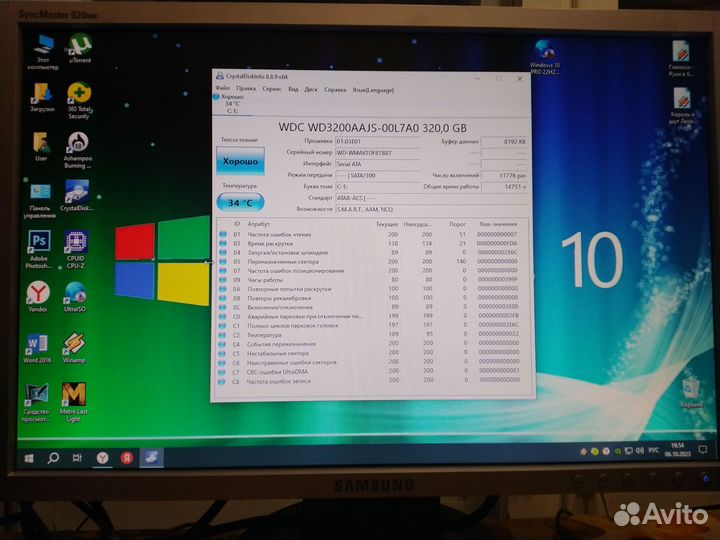Launch Adobe Photoshop shortcut
Screen dimensions: 720x540
point(39,250)
